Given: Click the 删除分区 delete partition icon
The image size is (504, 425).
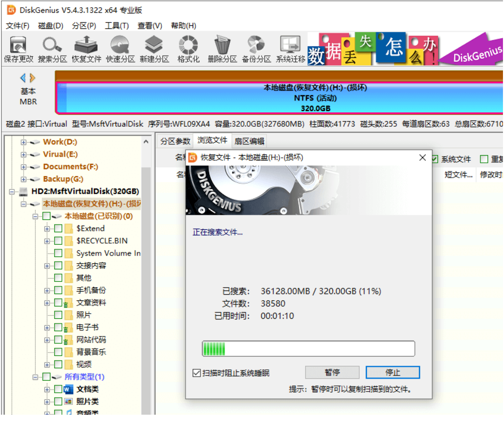Looking at the screenshot, I should click(222, 49).
